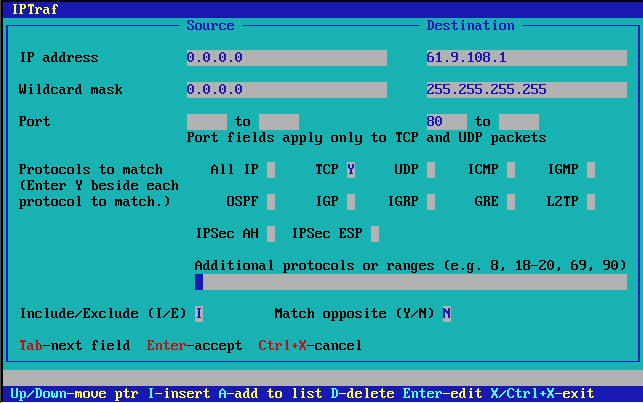Click the source port start field
The width and height of the screenshot is (643, 403).
pyautogui.click(x=206, y=122)
